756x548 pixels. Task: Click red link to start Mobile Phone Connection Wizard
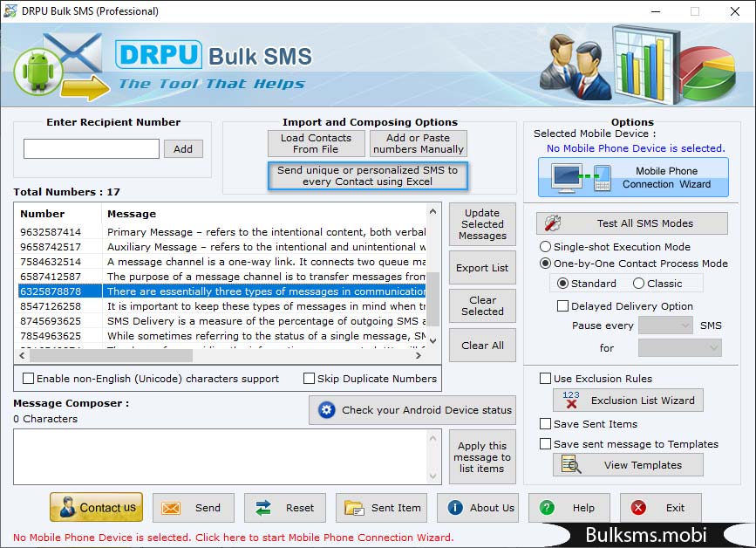(x=233, y=538)
